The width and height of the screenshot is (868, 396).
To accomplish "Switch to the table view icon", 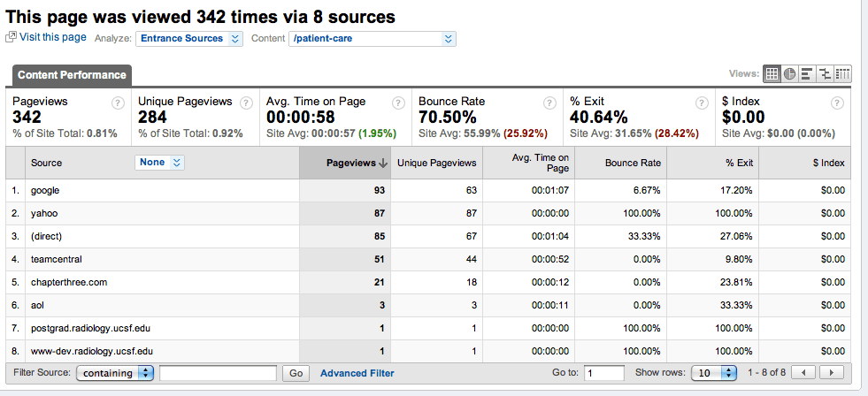I will (x=772, y=73).
